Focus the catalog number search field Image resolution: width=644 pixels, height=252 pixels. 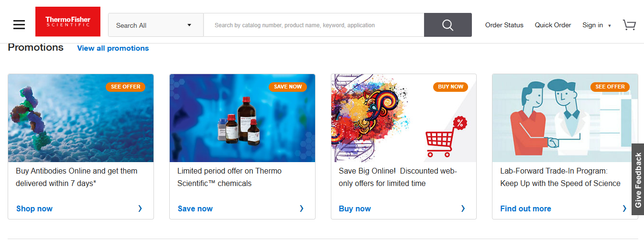314,25
